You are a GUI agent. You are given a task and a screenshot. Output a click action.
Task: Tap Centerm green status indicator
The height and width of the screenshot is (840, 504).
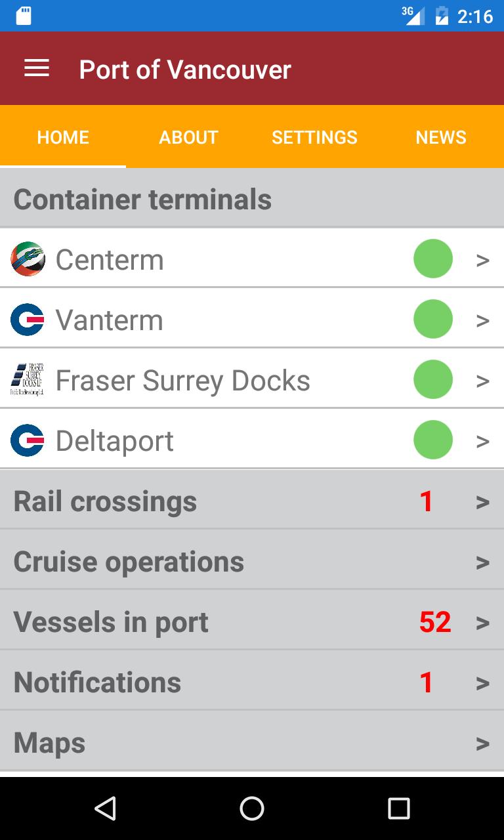point(433,259)
